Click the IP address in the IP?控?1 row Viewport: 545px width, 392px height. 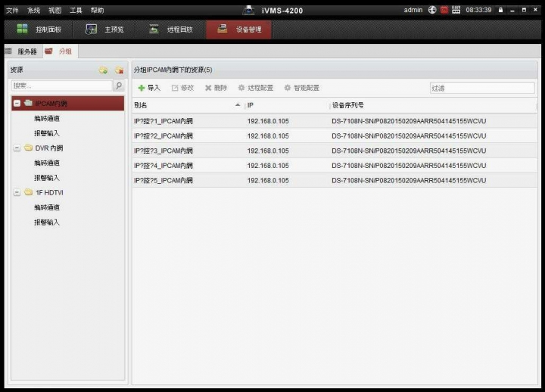tap(268, 121)
